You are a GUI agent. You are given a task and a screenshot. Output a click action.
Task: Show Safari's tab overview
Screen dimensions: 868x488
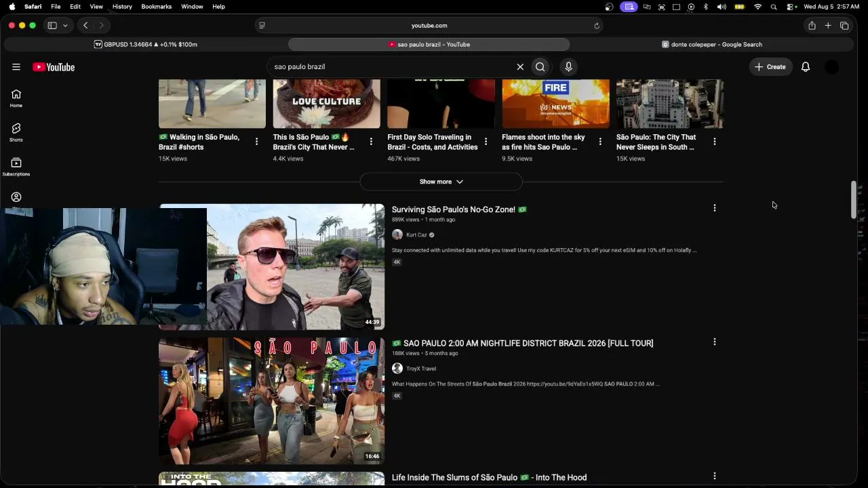(x=844, y=26)
